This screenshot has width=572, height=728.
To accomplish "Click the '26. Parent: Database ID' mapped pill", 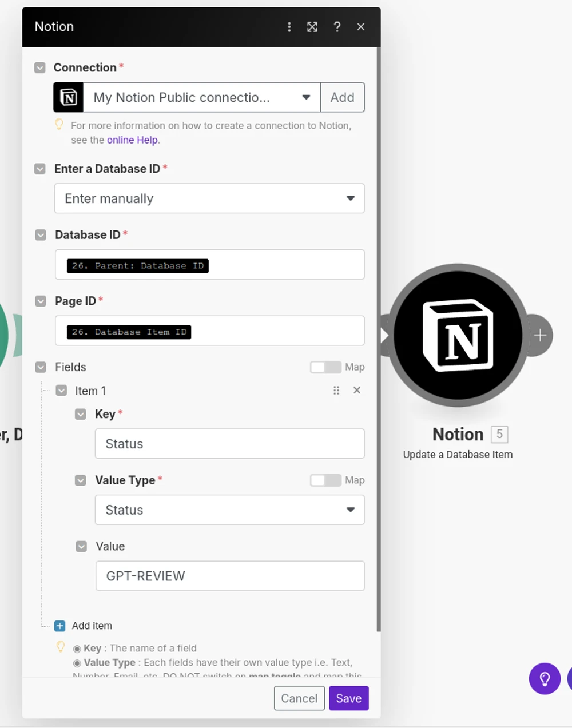I will click(138, 266).
